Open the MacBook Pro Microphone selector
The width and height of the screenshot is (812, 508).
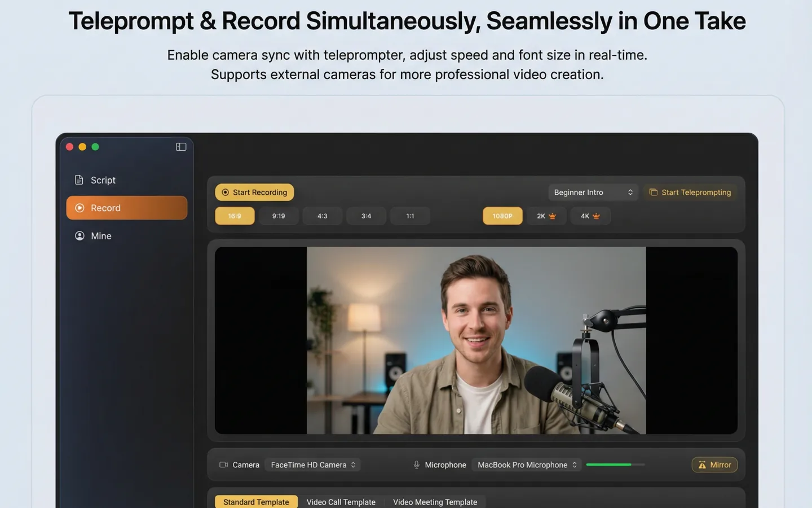pos(526,465)
